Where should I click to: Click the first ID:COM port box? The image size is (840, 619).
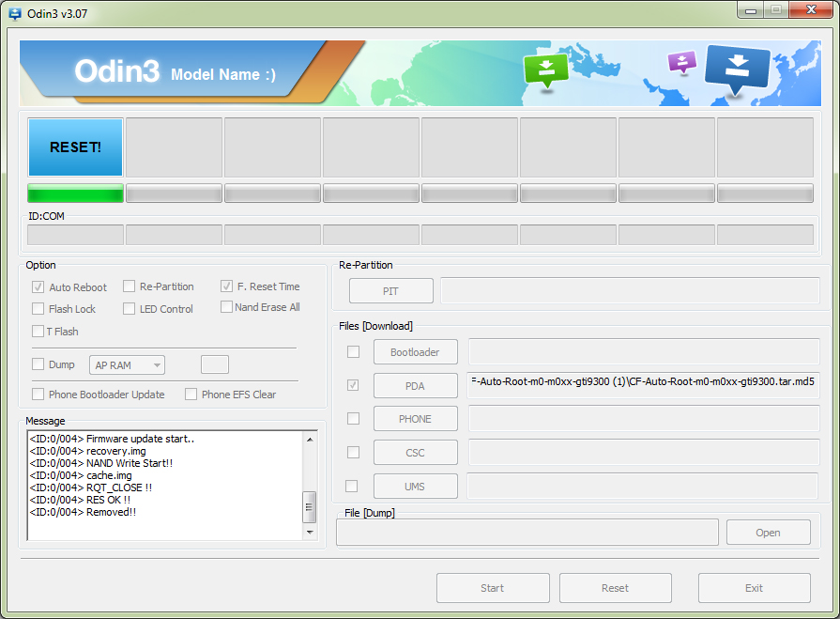(75, 235)
